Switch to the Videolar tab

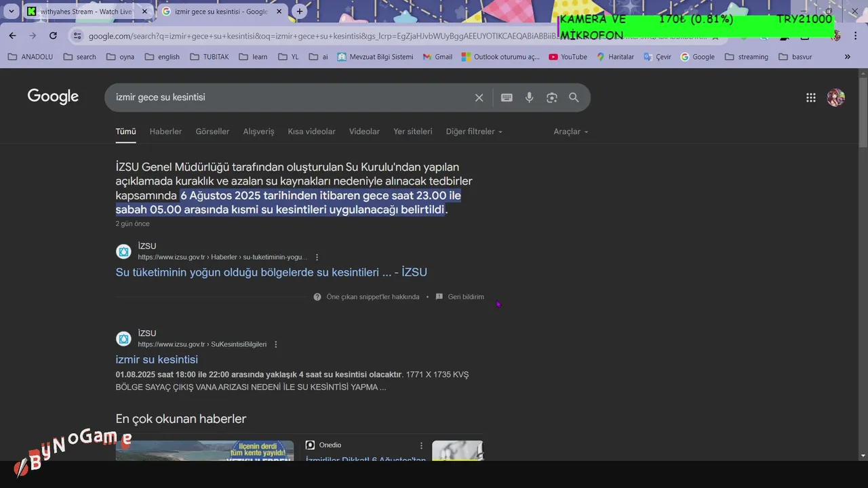(x=364, y=131)
